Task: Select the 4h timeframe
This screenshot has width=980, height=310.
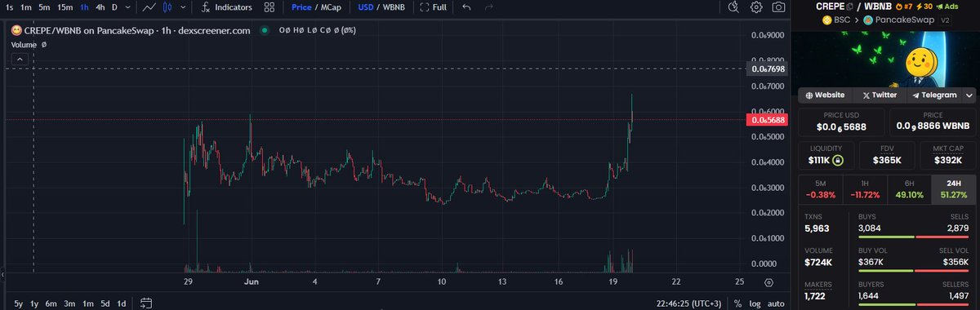Action: pos(100,7)
